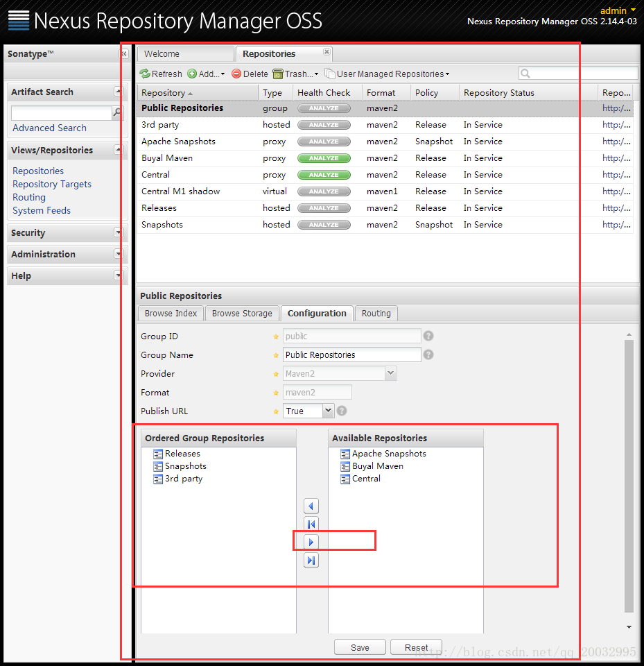This screenshot has width=644, height=666.
Task: Open the admin user menu
Action: coord(618,10)
